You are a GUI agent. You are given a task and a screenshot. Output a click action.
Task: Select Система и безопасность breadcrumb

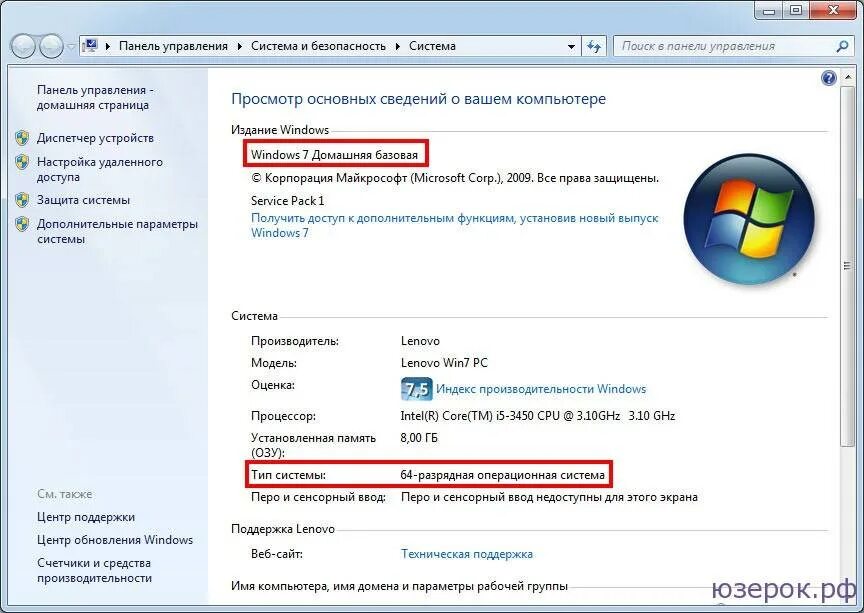318,46
